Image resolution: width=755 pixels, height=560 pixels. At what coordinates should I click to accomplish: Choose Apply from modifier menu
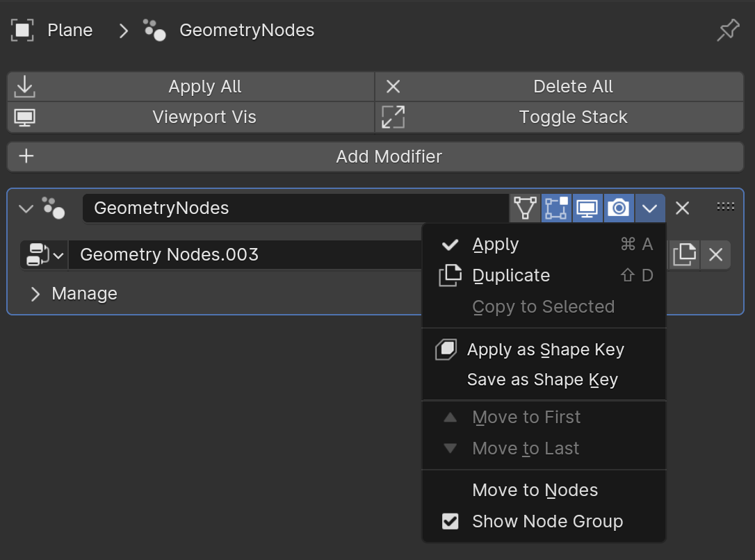click(544, 245)
